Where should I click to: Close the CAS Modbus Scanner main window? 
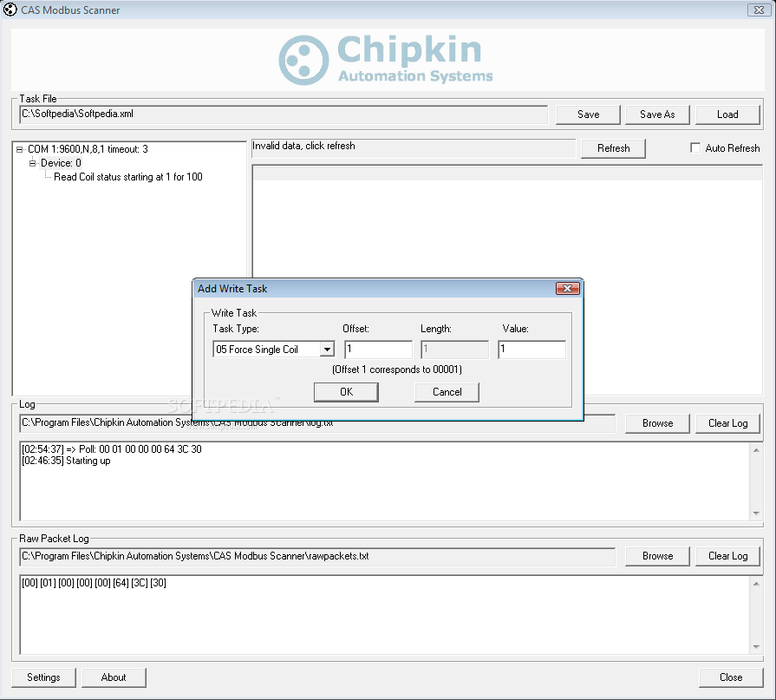759,10
